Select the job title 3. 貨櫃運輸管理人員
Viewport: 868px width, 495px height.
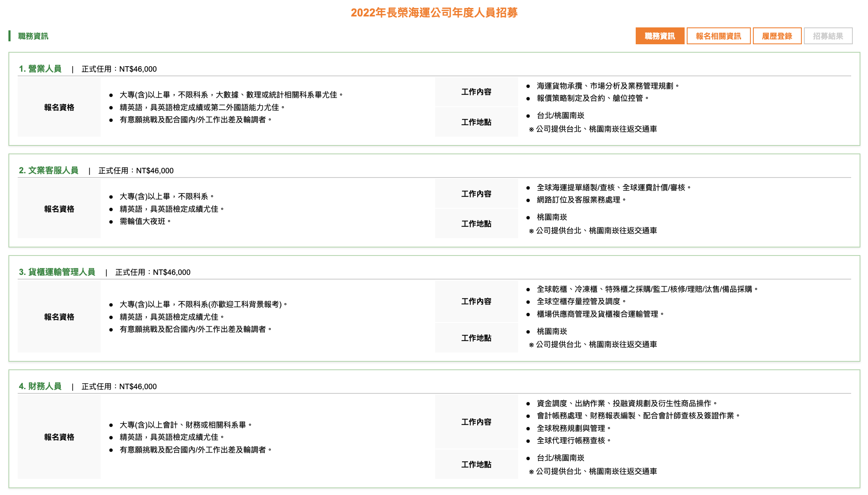[x=57, y=272]
